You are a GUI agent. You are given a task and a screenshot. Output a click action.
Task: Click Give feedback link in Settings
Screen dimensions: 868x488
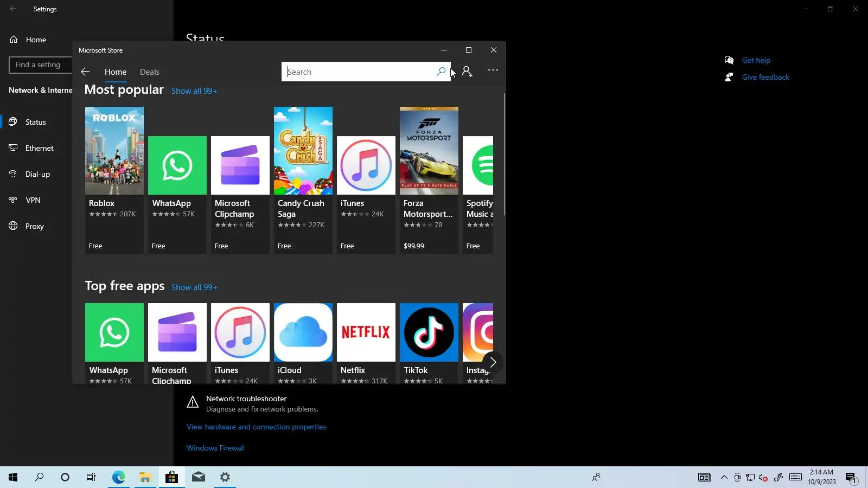(765, 77)
